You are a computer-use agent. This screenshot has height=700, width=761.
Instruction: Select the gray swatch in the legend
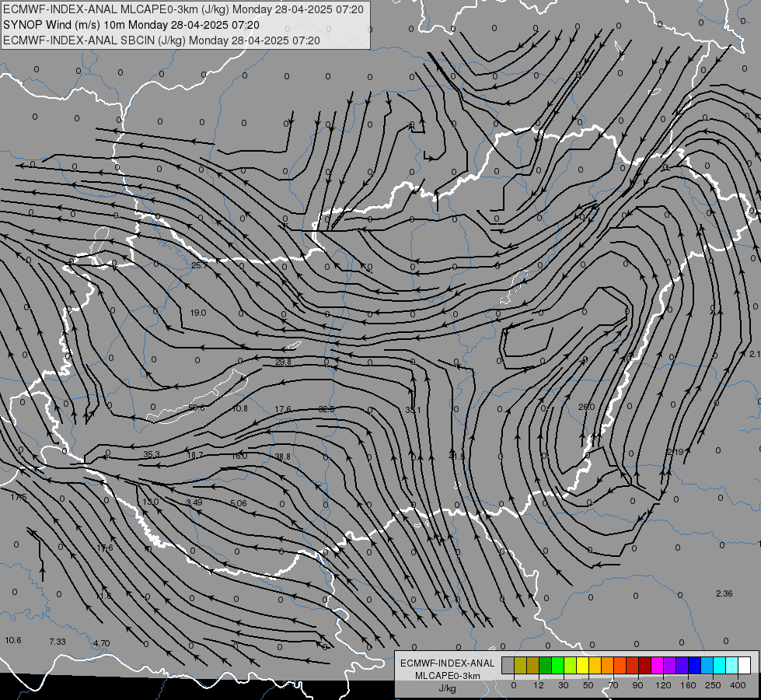508,665
